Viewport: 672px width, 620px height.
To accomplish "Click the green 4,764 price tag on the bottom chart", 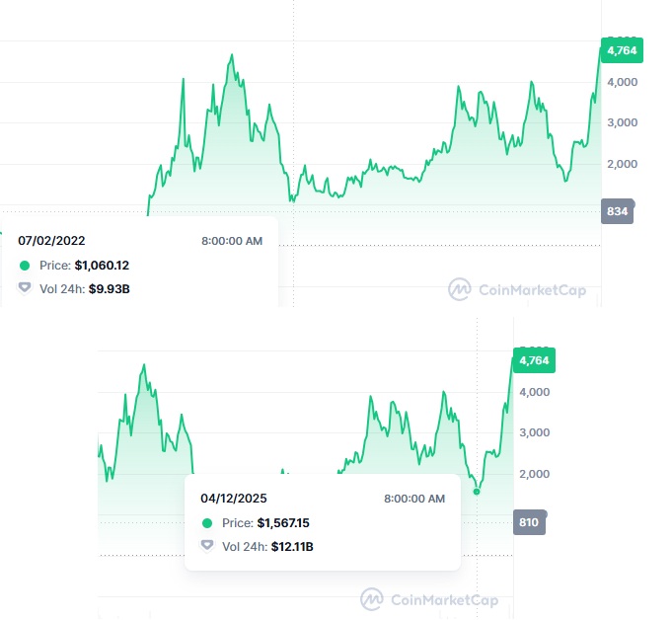I will click(x=533, y=360).
